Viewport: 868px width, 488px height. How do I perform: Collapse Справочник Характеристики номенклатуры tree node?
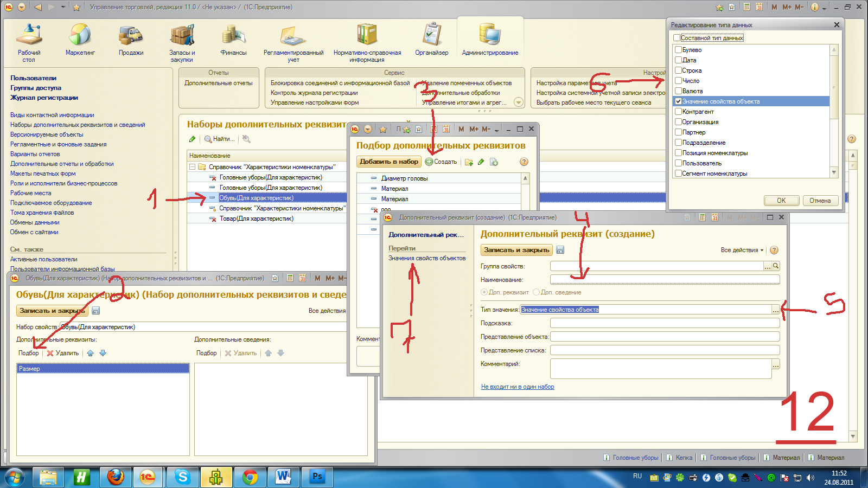192,167
